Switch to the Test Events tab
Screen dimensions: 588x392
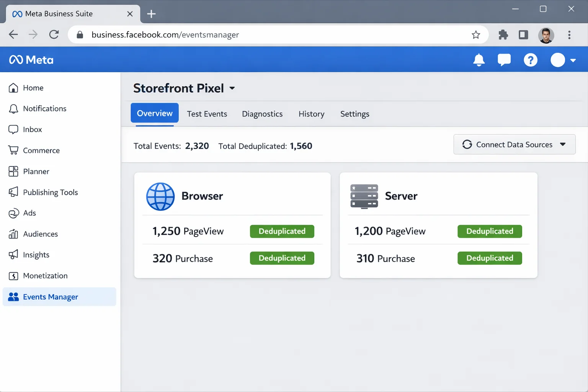(207, 114)
